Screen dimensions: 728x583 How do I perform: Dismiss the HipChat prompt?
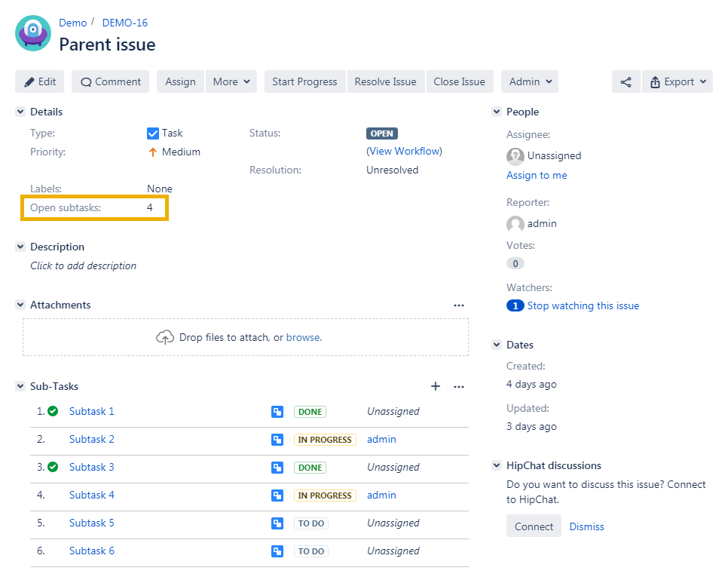[586, 526]
